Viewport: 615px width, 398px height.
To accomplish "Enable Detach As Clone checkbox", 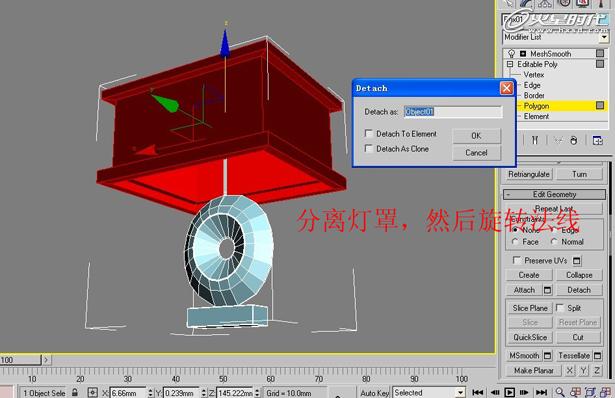I will (368, 149).
